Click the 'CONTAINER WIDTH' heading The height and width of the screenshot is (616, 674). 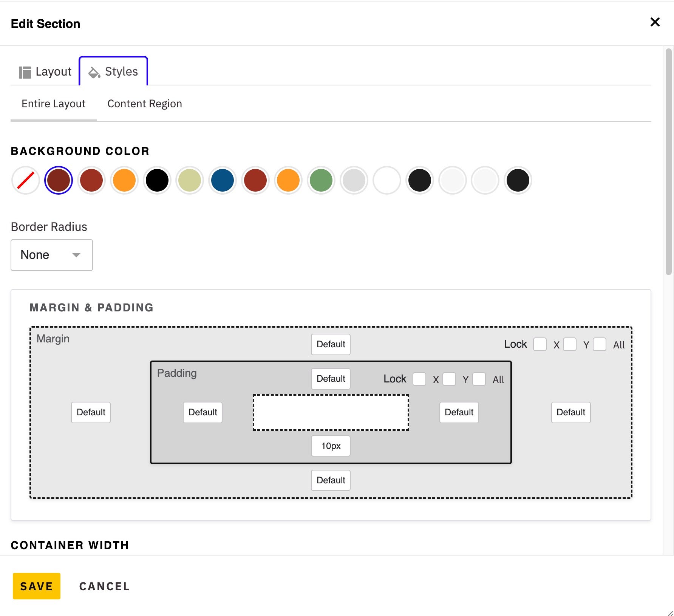(x=70, y=545)
